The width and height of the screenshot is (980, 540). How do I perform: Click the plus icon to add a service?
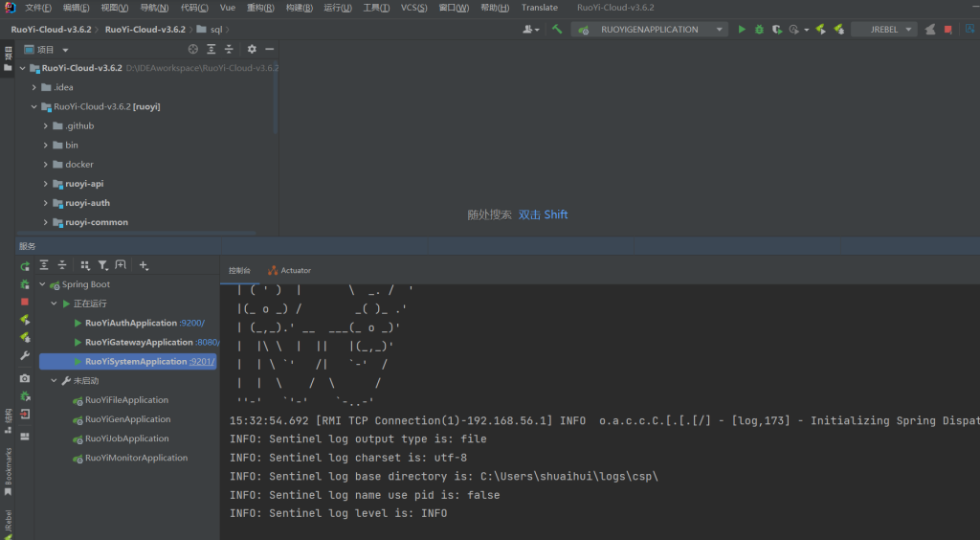[144, 265]
